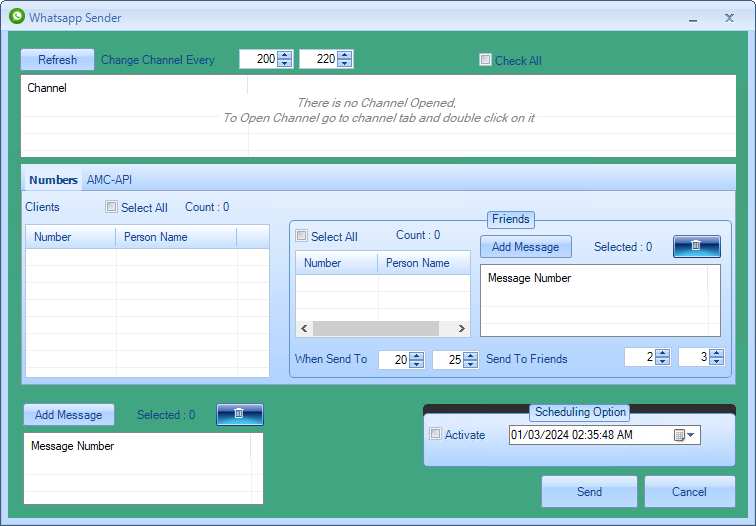Click the Cancel button
The height and width of the screenshot is (526, 756).
point(689,492)
